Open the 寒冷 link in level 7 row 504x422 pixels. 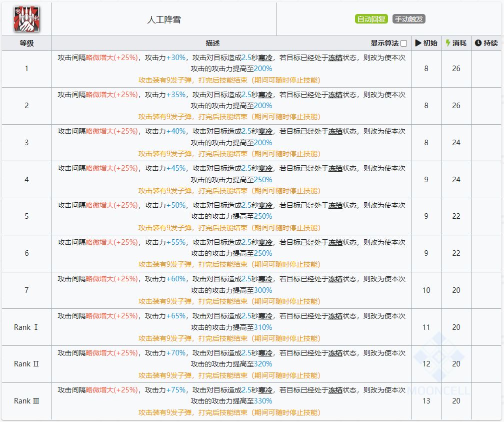click(x=265, y=279)
